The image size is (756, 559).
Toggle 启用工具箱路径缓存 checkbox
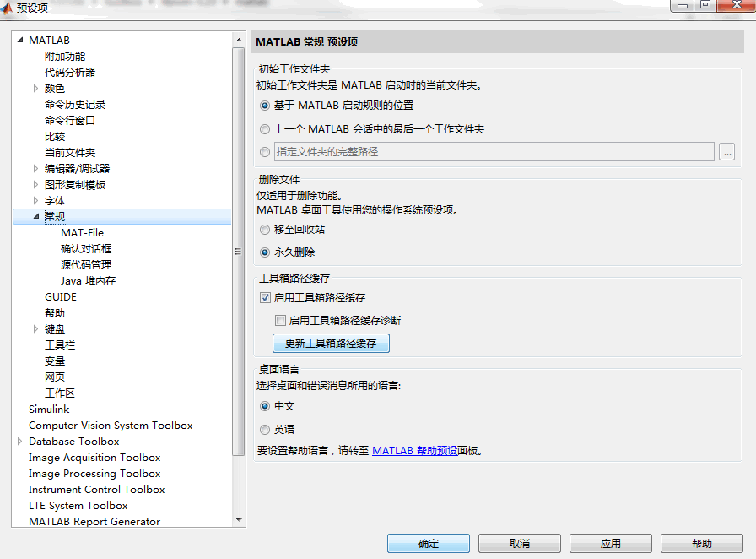tap(265, 298)
